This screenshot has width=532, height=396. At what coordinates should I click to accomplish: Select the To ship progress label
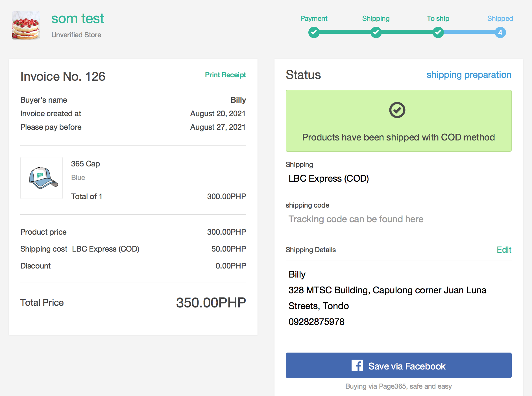pyautogui.click(x=438, y=19)
